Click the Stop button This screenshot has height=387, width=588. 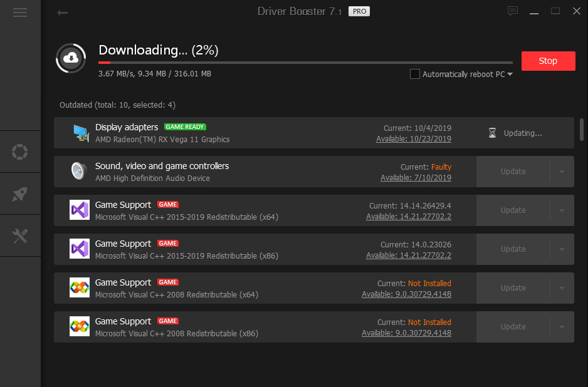click(x=548, y=61)
